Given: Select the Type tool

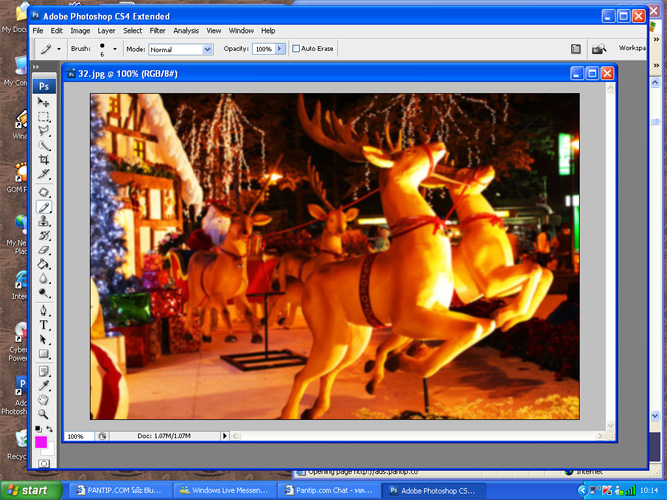Looking at the screenshot, I should [43, 325].
